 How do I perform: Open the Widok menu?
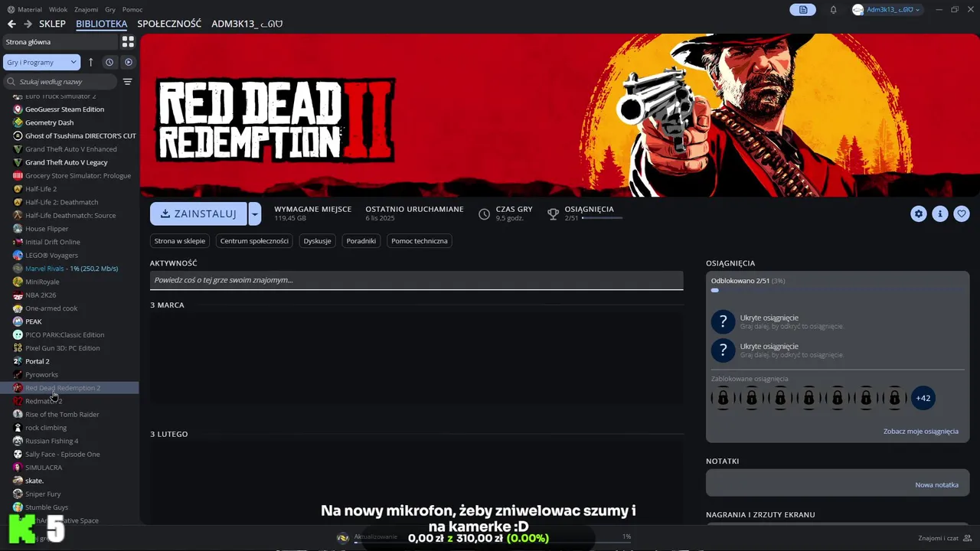58,10
